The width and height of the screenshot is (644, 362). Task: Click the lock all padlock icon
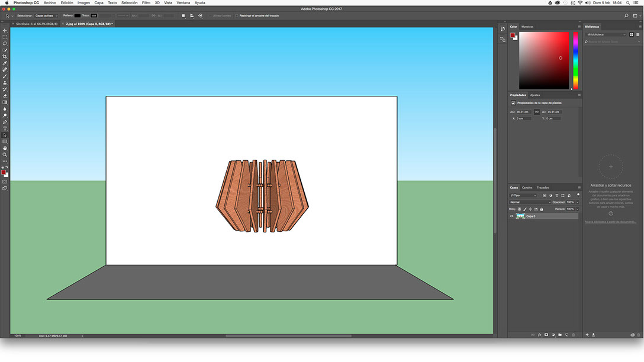(x=541, y=209)
